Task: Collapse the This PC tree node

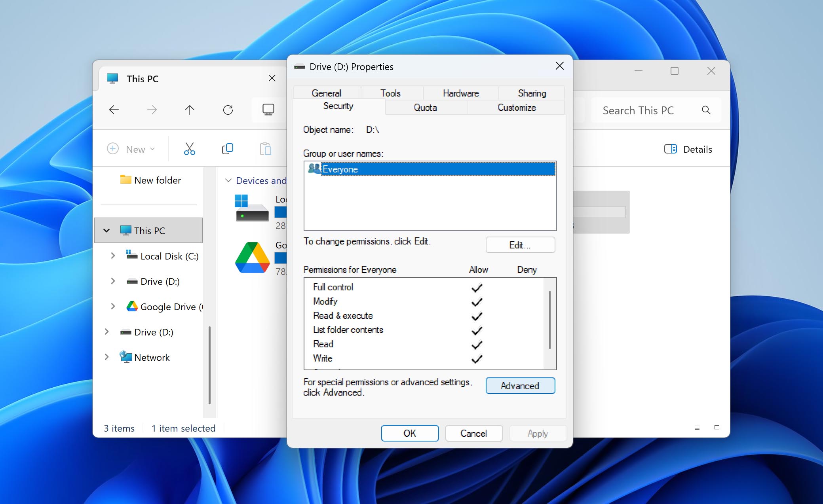Action: tap(106, 230)
